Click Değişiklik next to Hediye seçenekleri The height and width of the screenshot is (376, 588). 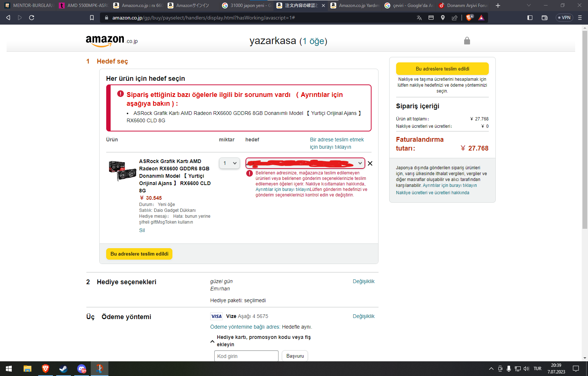point(363,281)
